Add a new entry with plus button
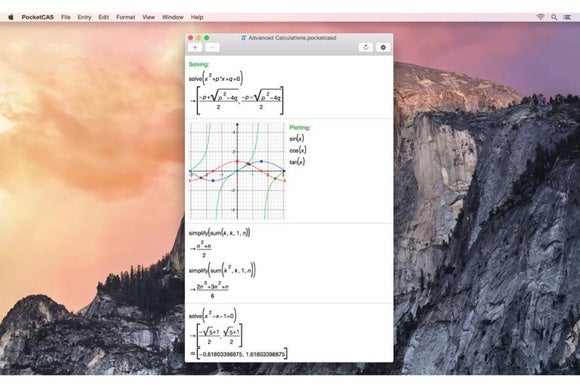Viewport: 580px width, 388px height. (195, 47)
